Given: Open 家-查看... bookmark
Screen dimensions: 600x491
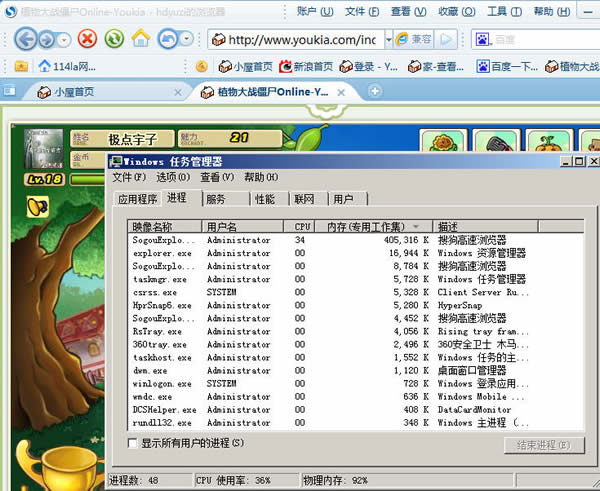Looking at the screenshot, I should tap(435, 67).
